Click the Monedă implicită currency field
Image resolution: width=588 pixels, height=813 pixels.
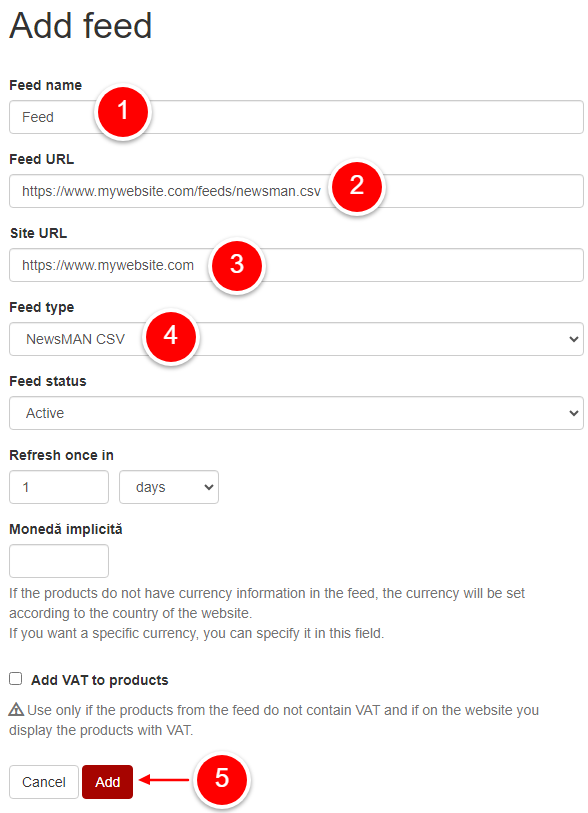point(59,561)
